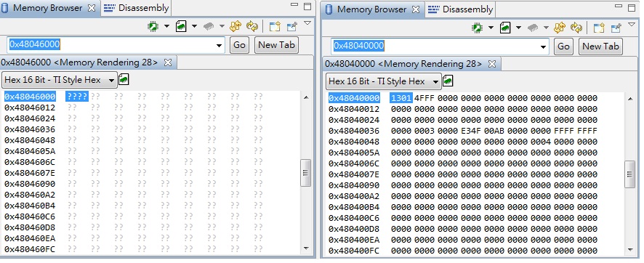The image size is (644, 263).
Task: Maximize the left Memory Browser pane
Action: (307, 6)
